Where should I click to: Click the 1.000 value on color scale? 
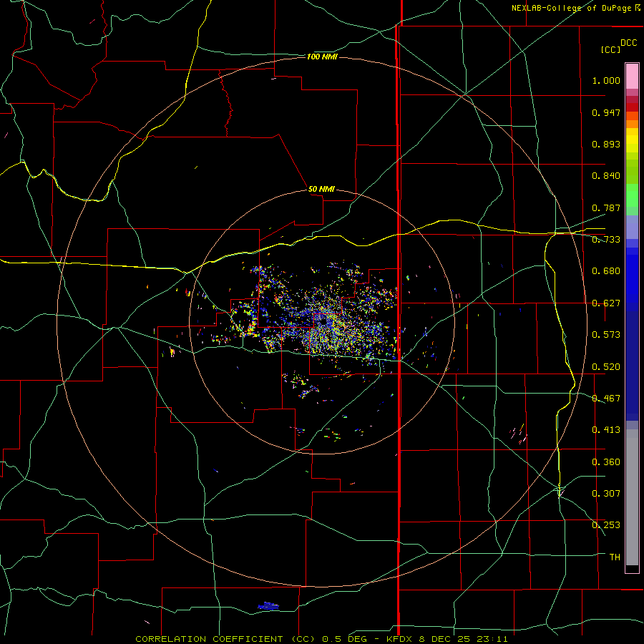coord(606,80)
